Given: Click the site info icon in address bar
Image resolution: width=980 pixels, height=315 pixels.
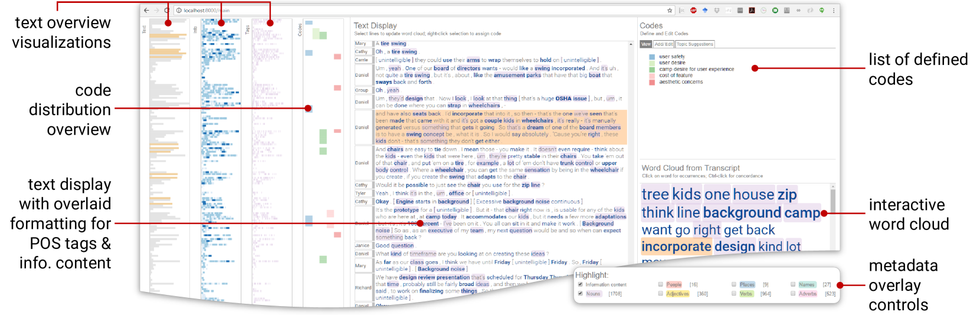Looking at the screenshot, I should pyautogui.click(x=179, y=10).
